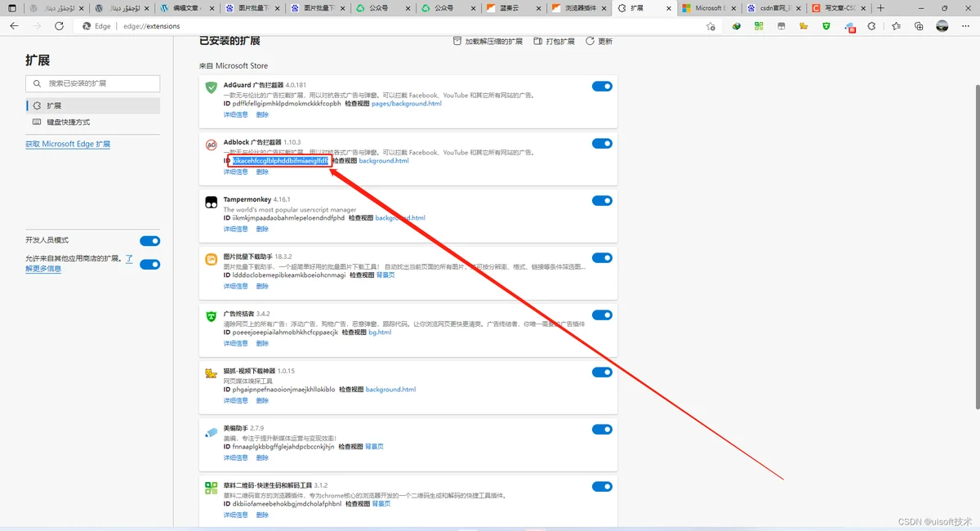Open the Favorites toolbar icon
The image size is (980, 531).
click(896, 26)
